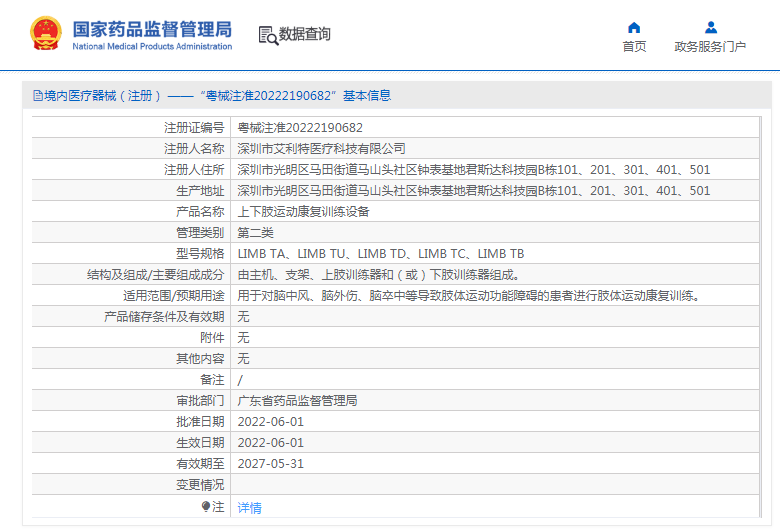
Task: Click the 无 value for 其他内容
Action: [x=243, y=358]
